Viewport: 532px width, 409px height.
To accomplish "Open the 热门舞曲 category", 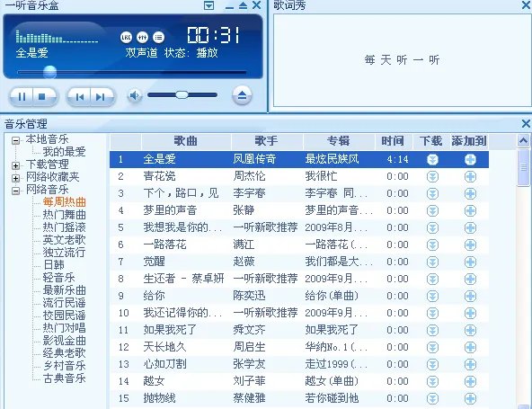I will (x=64, y=215).
